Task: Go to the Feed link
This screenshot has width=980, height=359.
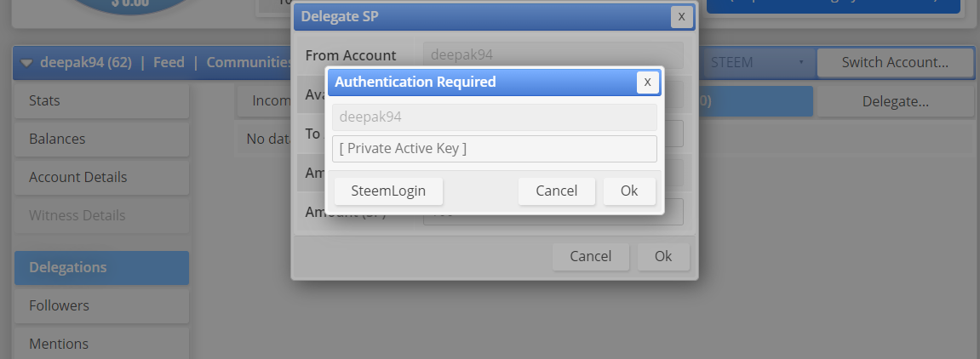Action: pyautogui.click(x=169, y=62)
